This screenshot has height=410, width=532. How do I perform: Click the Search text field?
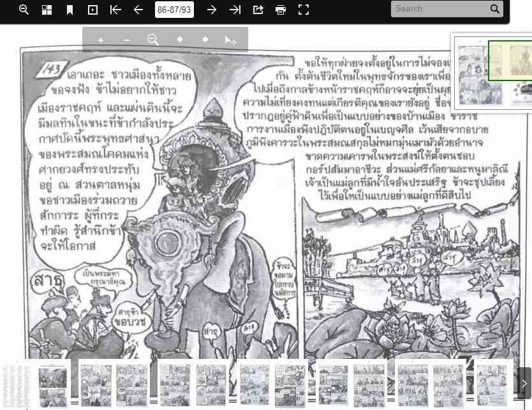click(x=440, y=9)
